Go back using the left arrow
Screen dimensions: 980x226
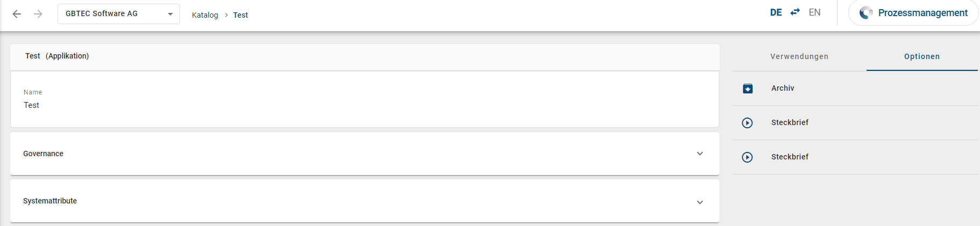click(x=17, y=14)
